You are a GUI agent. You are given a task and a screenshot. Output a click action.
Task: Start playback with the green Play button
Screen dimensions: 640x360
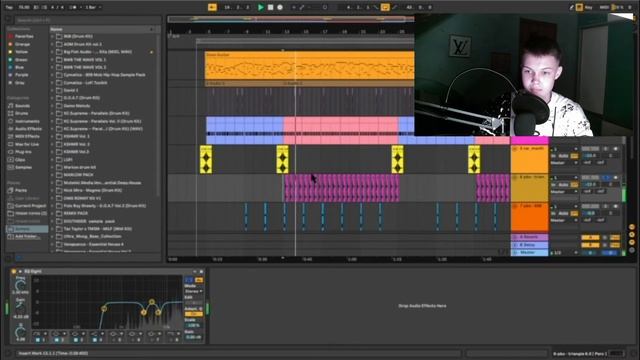(260, 7)
